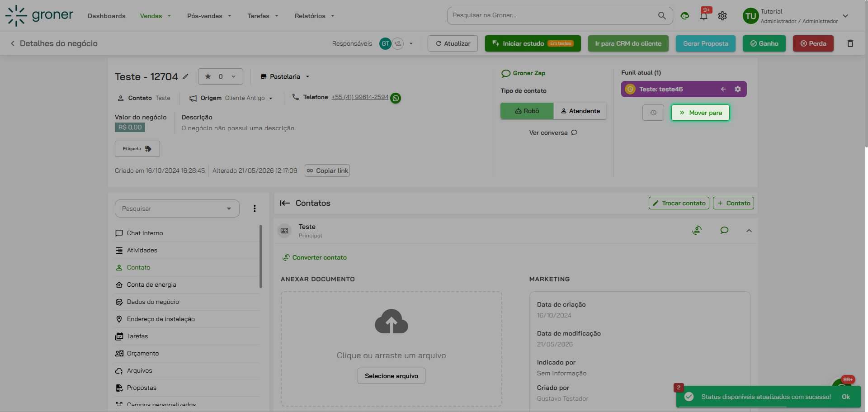Viewport: 868px width, 412px height.
Task: Select Atendente contact type
Action: click(x=580, y=111)
